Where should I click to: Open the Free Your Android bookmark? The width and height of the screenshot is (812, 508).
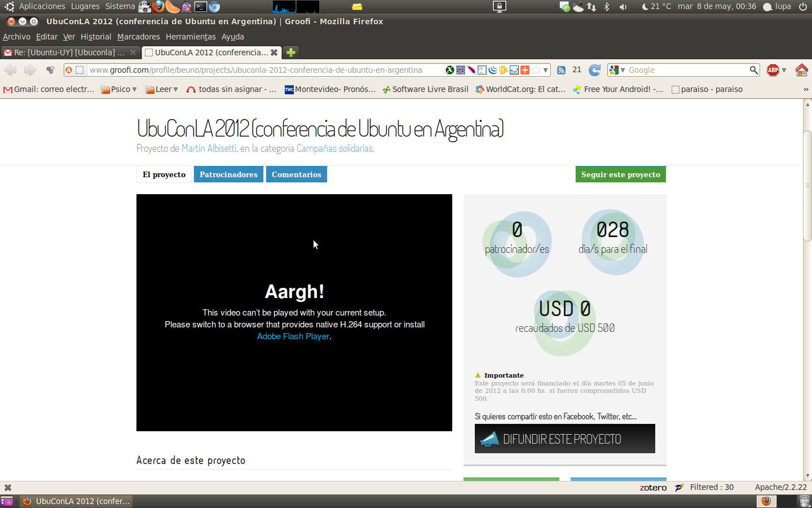618,89
